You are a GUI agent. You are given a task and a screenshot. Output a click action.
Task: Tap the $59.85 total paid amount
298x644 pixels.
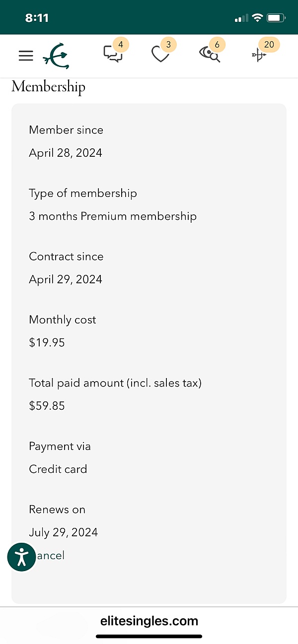pyautogui.click(x=47, y=406)
